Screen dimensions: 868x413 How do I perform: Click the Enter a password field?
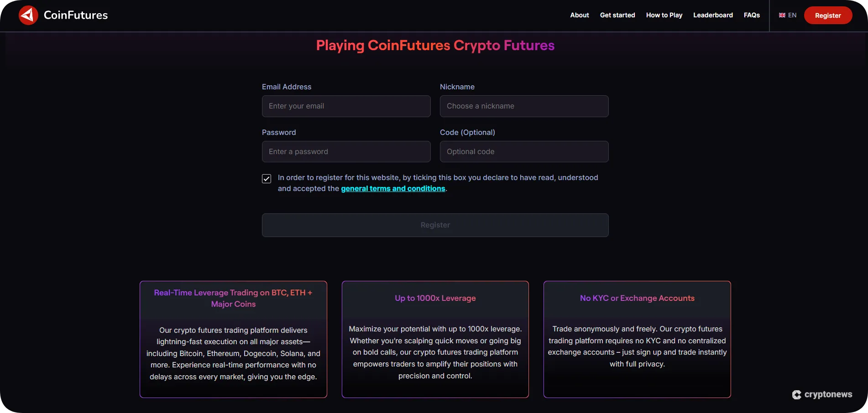345,151
